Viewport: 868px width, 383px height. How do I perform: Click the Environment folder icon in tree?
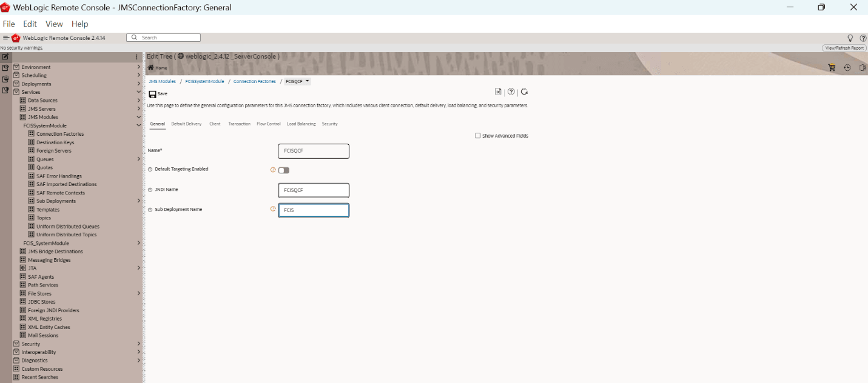[x=16, y=67]
